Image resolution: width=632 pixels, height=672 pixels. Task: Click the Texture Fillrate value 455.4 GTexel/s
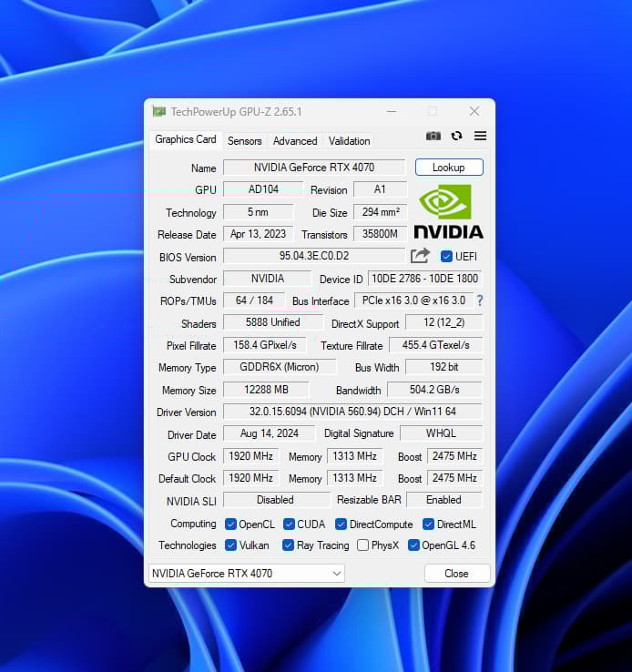[x=435, y=345]
